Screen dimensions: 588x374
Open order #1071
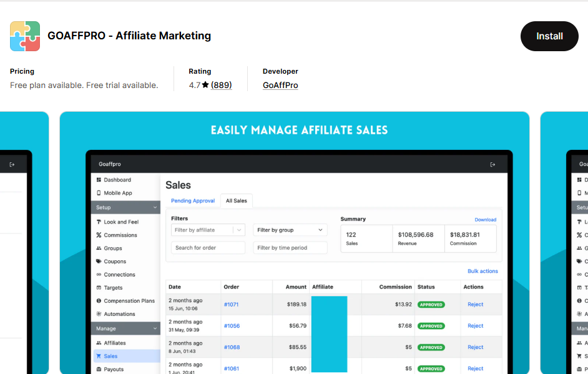coord(231,304)
